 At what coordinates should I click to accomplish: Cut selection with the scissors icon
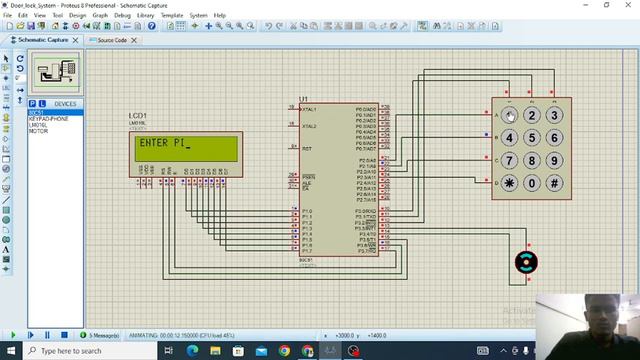[x=293, y=26]
